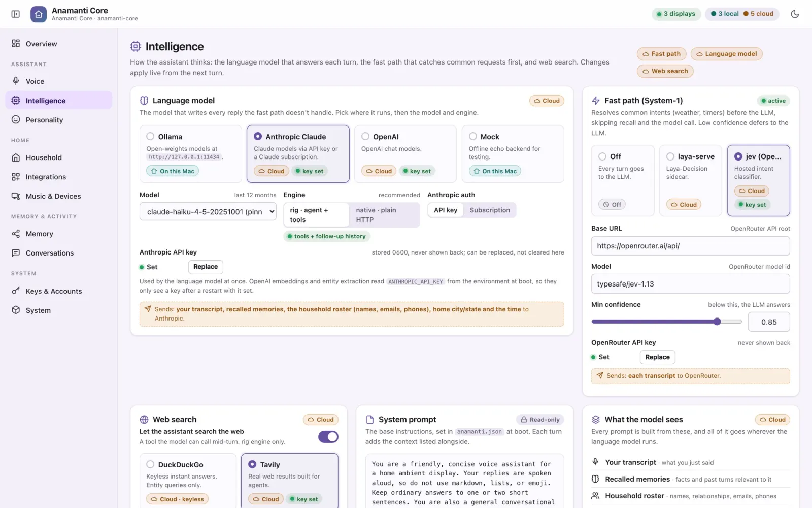
Task: Select the OpenAI language model option
Action: (405, 154)
